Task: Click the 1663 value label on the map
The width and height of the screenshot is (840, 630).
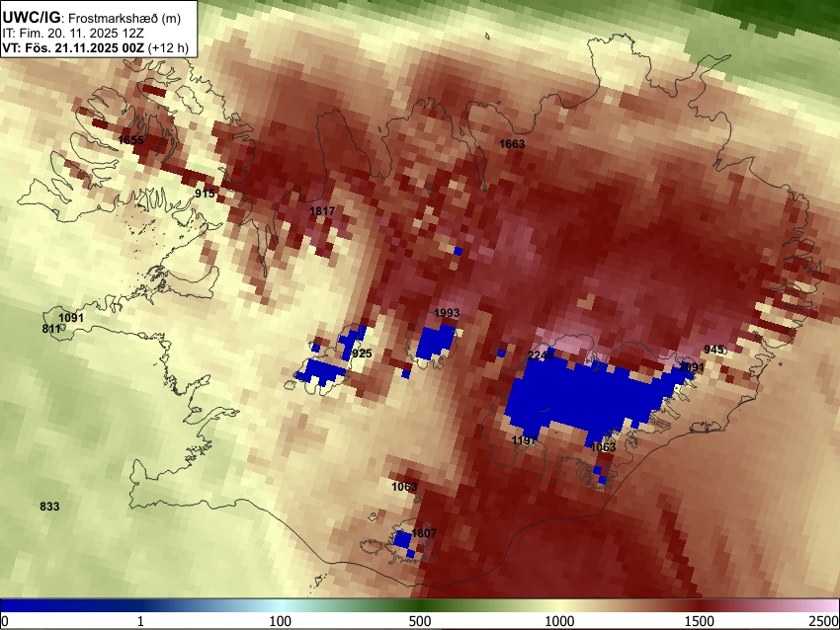Action: point(512,144)
